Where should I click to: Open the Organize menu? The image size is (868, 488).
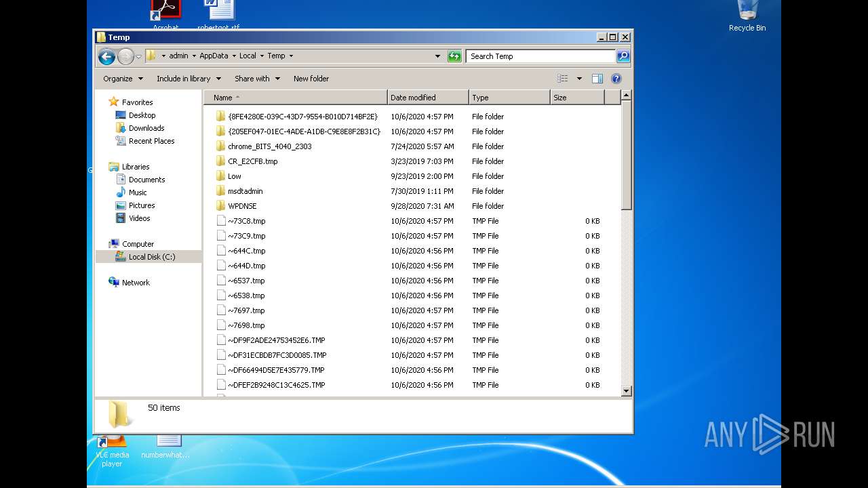[123, 79]
